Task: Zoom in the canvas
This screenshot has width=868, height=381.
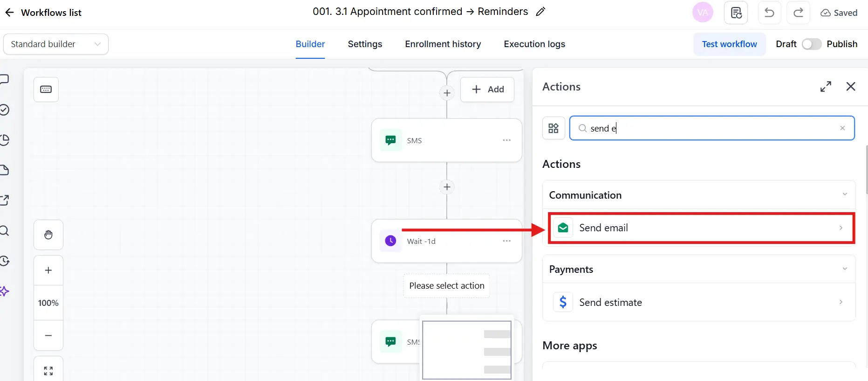Action: pyautogui.click(x=48, y=270)
